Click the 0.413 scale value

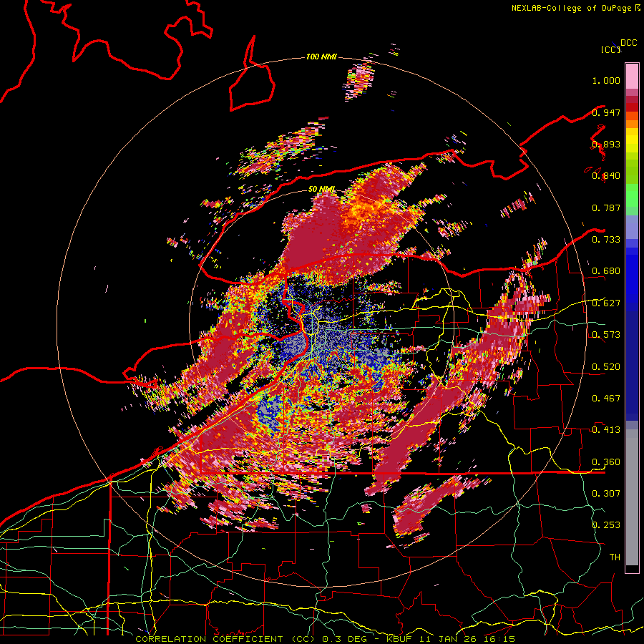pos(606,430)
